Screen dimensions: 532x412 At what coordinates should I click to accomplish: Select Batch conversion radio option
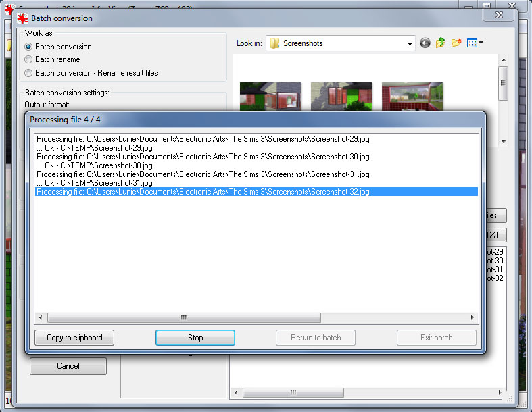click(x=28, y=47)
